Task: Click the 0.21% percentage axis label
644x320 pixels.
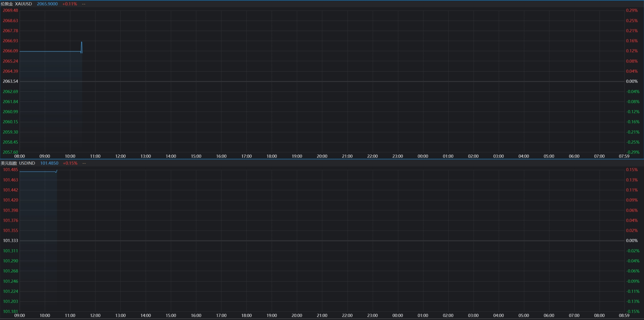Action: pyautogui.click(x=632, y=31)
